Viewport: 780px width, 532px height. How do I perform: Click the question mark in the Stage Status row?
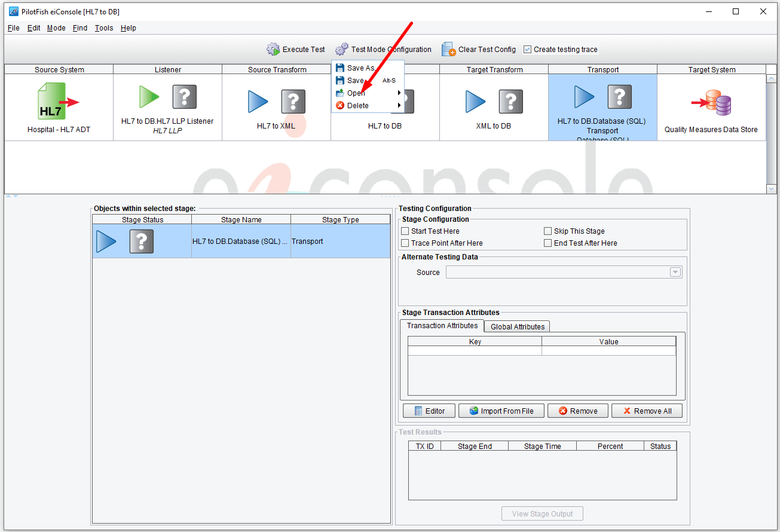142,241
